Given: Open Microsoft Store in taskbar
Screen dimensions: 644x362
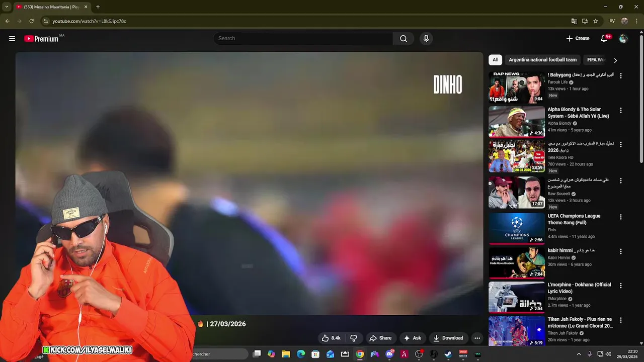Looking at the screenshot, I should click(315, 354).
